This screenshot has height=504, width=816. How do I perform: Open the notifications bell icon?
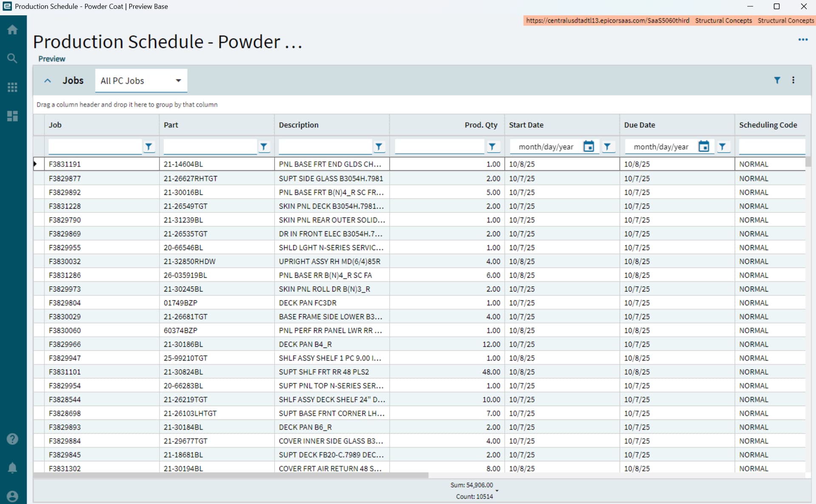pos(13,468)
